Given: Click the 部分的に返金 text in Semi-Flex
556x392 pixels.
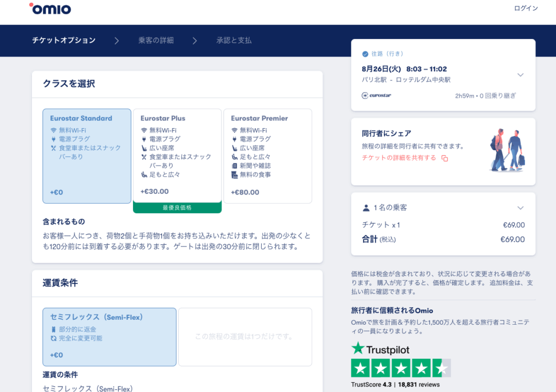Looking at the screenshot, I should (78, 330).
